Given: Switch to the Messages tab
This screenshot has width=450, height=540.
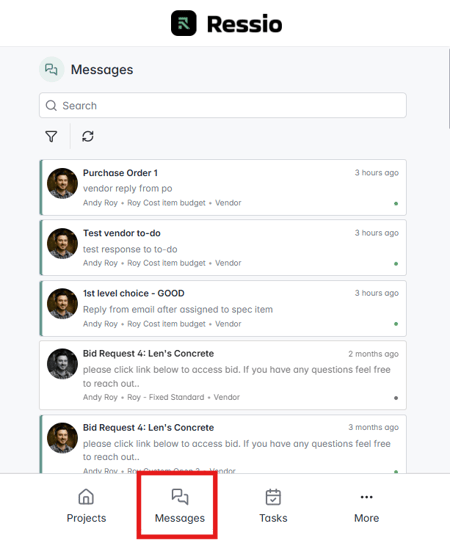Looking at the screenshot, I should pyautogui.click(x=179, y=506).
